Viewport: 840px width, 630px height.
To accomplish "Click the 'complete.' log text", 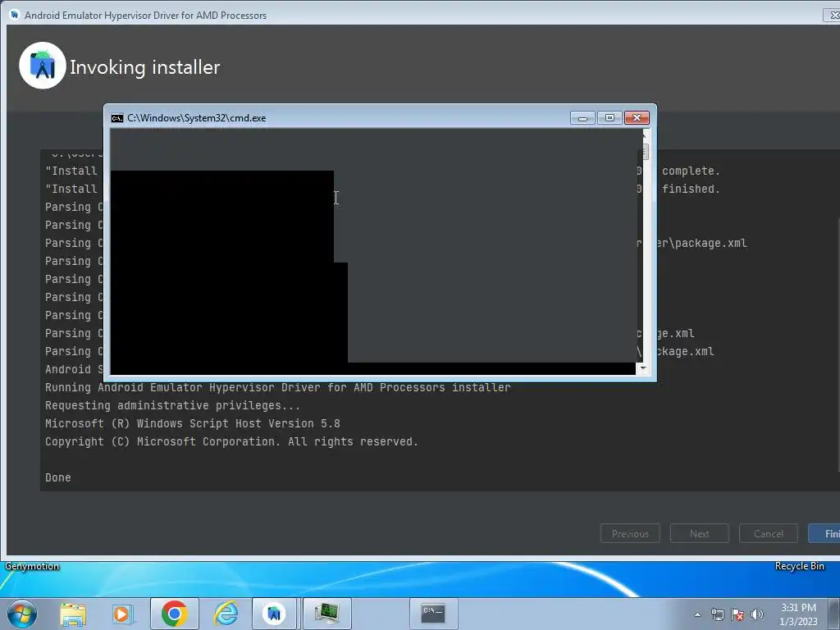I will pyautogui.click(x=691, y=171).
